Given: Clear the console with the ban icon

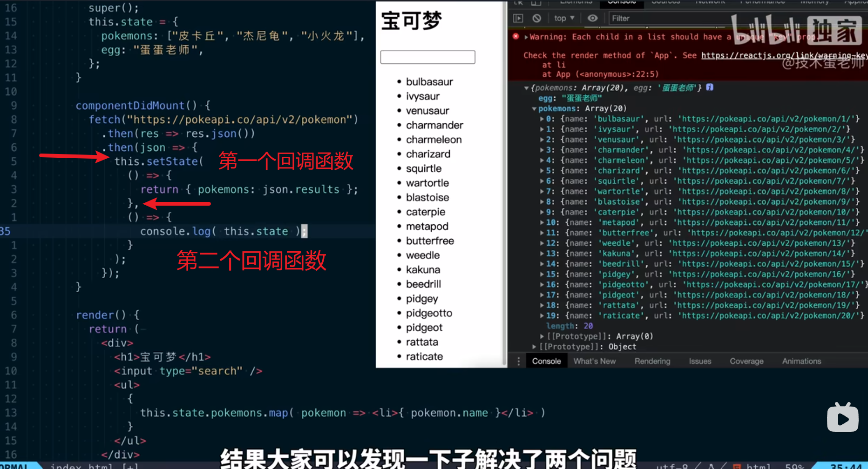Looking at the screenshot, I should click(537, 18).
